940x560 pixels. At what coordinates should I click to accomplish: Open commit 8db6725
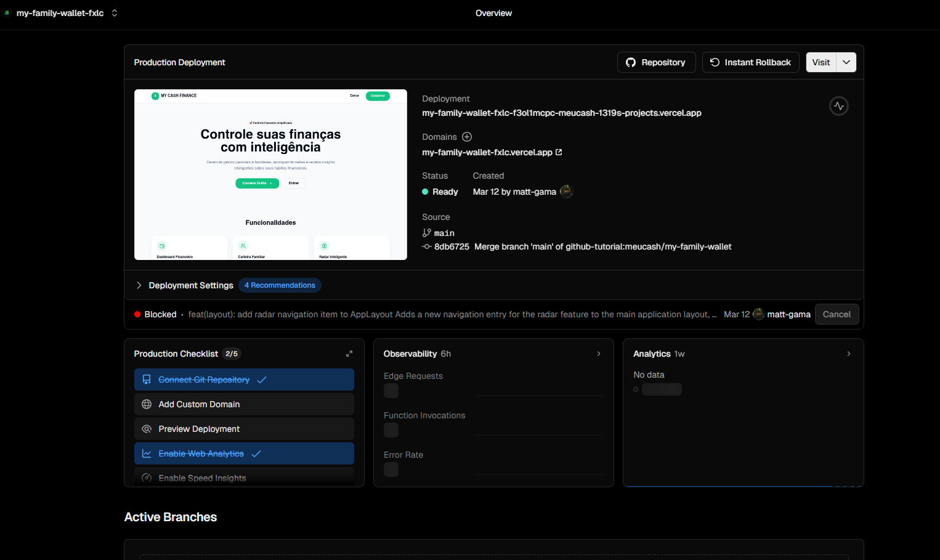pos(452,246)
